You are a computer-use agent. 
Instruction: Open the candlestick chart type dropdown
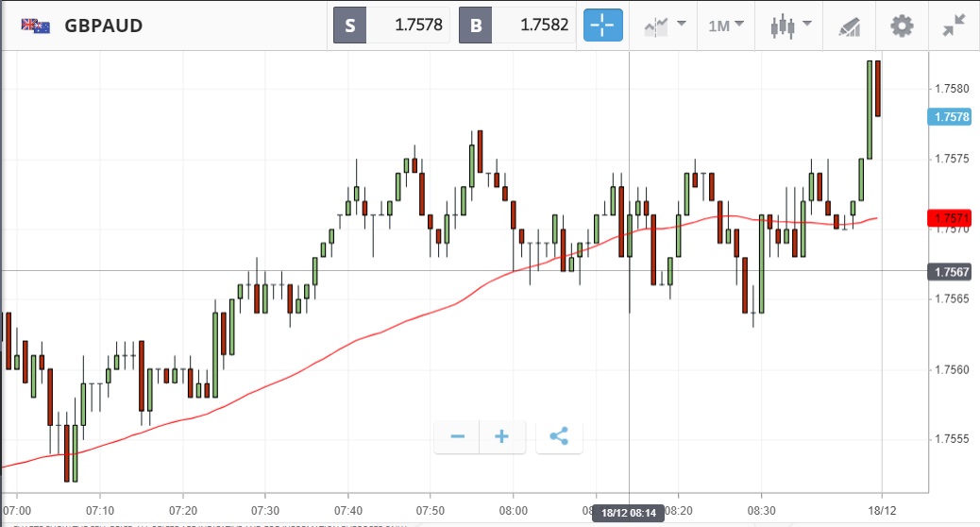[786, 25]
